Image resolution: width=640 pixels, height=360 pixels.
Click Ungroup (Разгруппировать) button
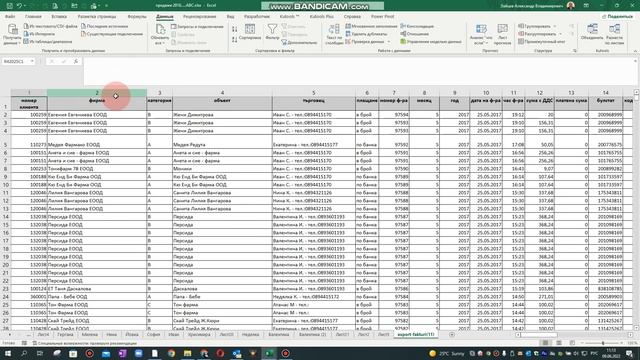(538, 34)
